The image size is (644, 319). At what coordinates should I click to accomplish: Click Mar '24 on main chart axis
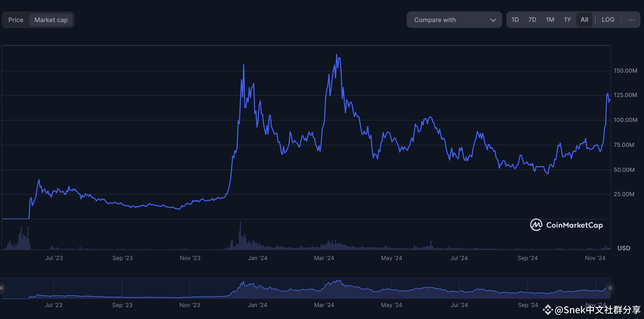(x=324, y=258)
